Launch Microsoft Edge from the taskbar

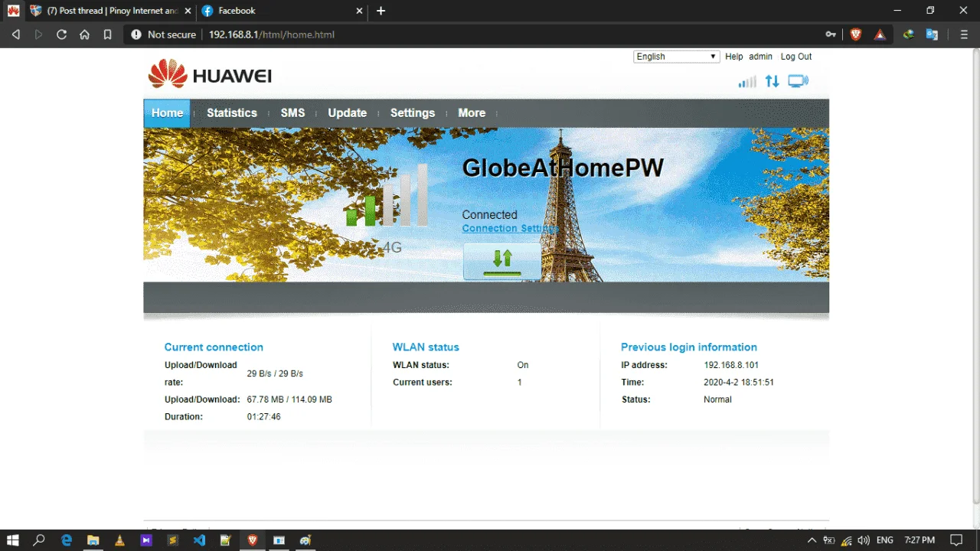point(67,540)
